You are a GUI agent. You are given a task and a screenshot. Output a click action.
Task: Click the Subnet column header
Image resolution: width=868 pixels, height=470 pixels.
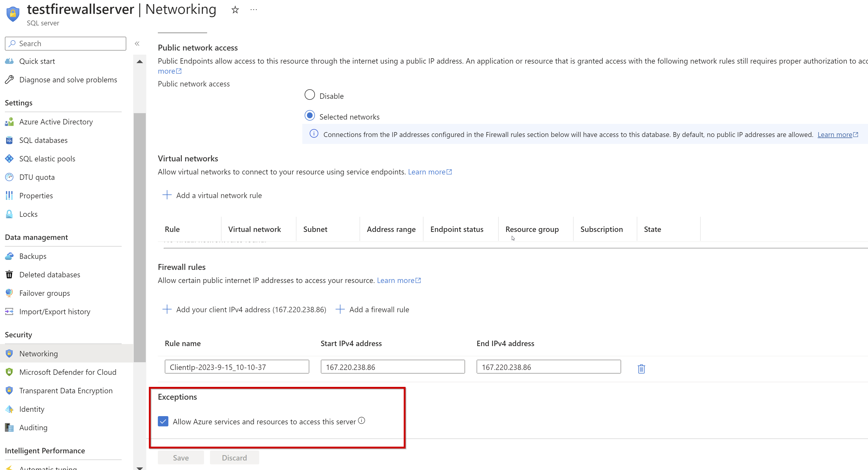pos(315,229)
